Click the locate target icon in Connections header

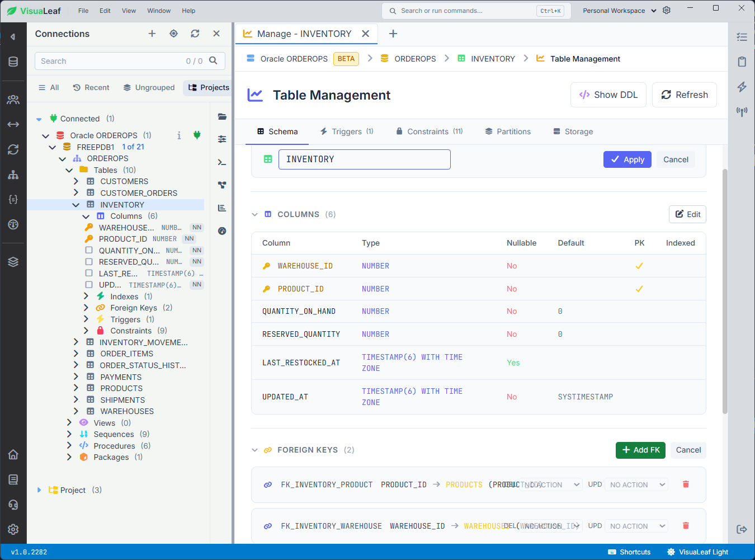pos(173,34)
